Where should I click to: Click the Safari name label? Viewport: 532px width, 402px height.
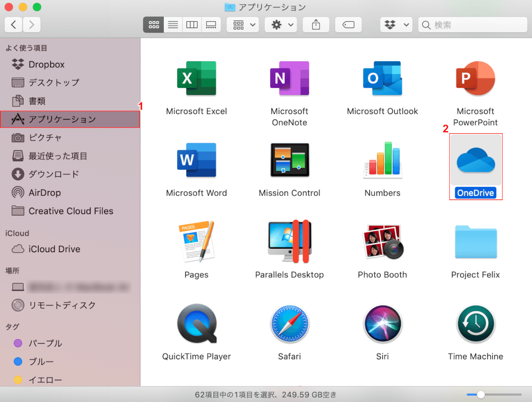point(289,357)
